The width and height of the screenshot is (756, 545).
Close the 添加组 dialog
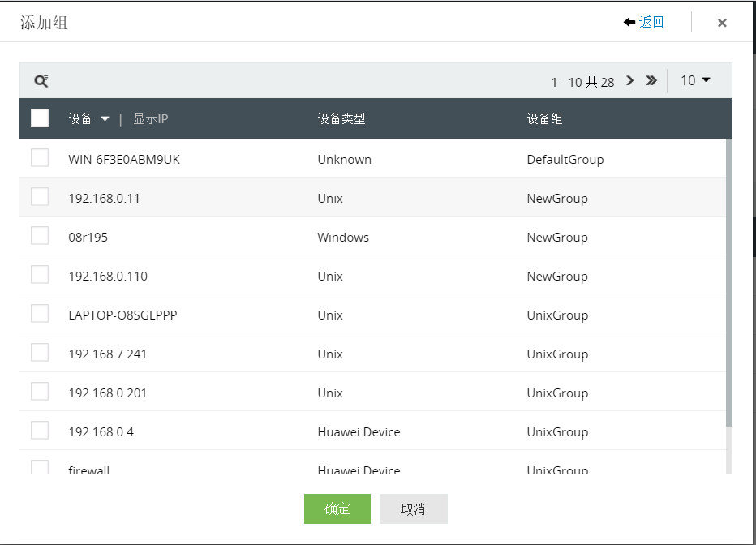pyautogui.click(x=722, y=24)
